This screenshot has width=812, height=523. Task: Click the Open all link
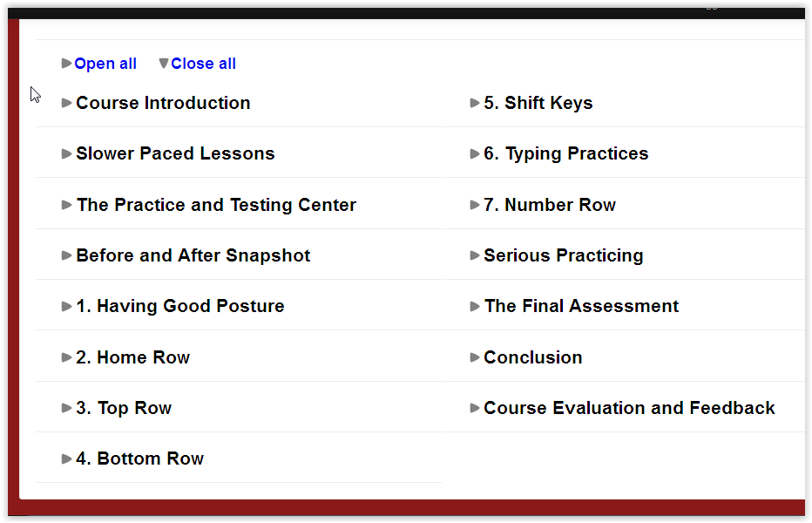[x=105, y=63]
